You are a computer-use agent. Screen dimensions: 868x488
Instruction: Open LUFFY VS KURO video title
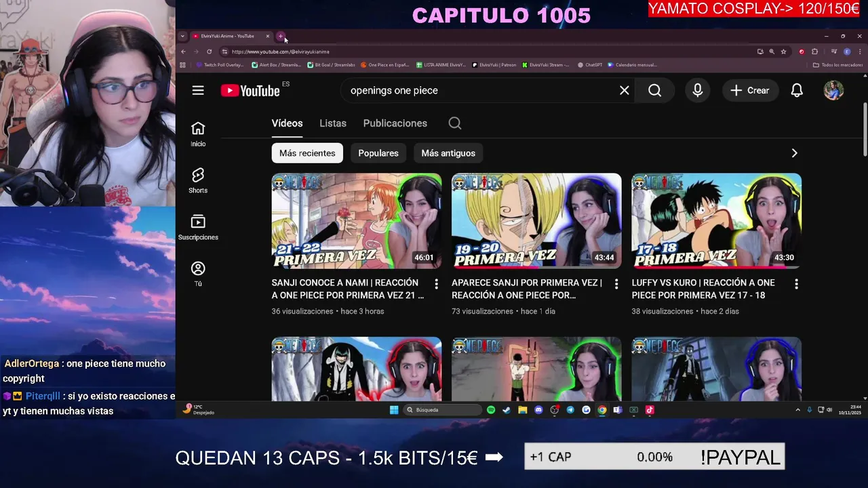tap(703, 289)
